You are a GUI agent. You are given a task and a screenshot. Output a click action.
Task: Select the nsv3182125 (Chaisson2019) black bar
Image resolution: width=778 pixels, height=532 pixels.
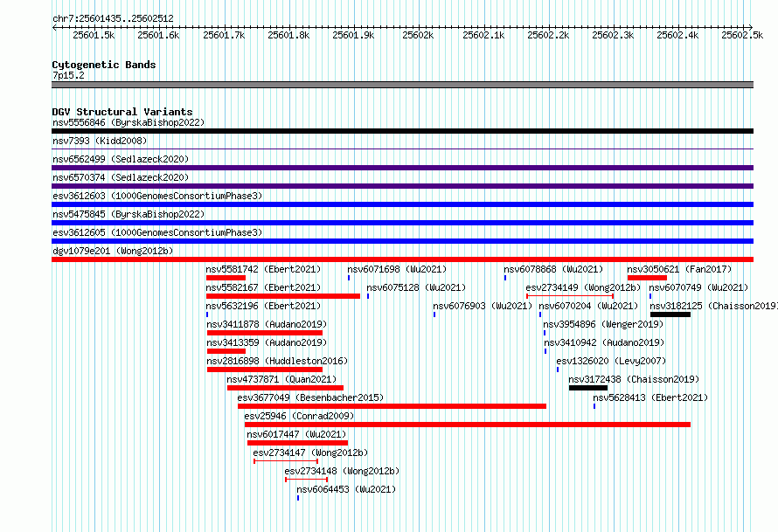[670, 314]
